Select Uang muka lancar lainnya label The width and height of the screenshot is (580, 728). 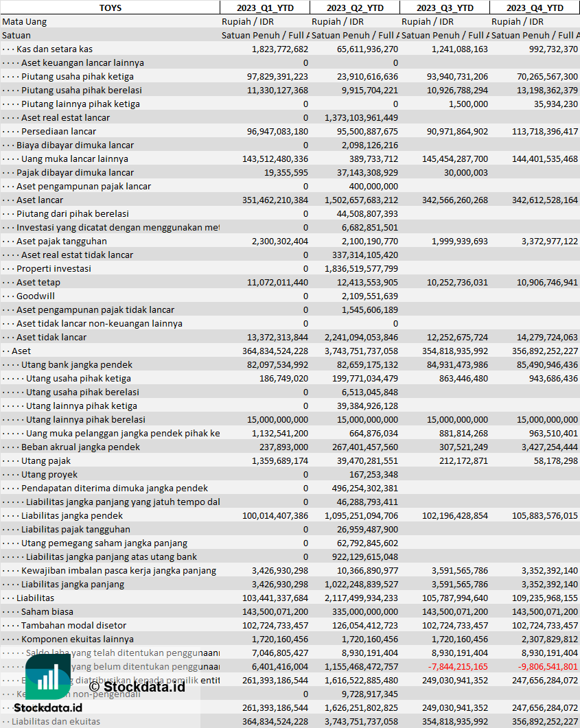point(75,158)
